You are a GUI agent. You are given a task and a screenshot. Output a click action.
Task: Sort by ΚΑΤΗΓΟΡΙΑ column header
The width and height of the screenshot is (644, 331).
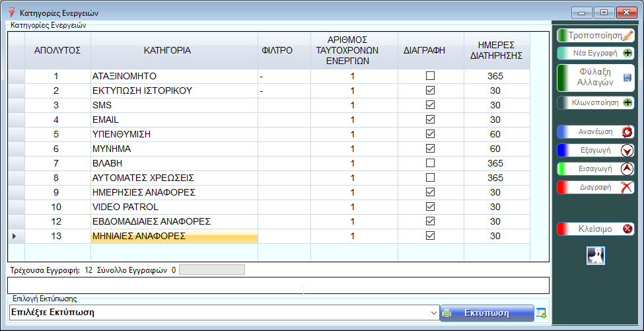(x=174, y=50)
